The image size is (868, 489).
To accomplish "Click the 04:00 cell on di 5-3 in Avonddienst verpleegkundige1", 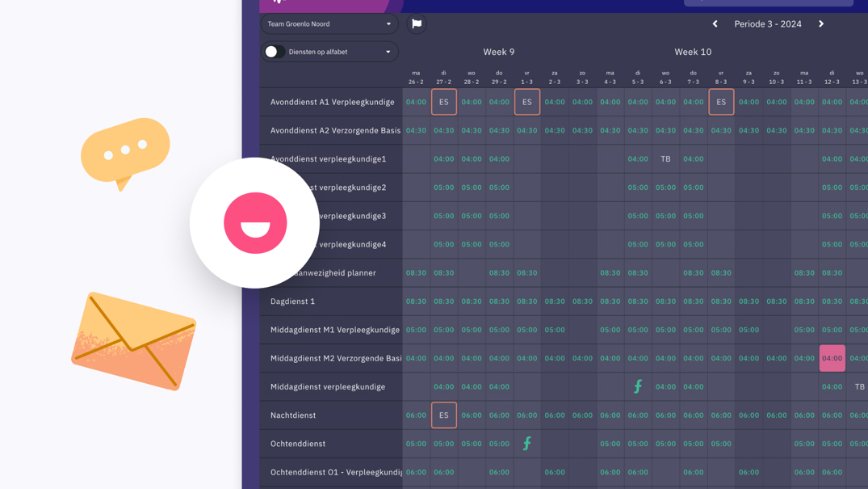I will click(x=638, y=159).
